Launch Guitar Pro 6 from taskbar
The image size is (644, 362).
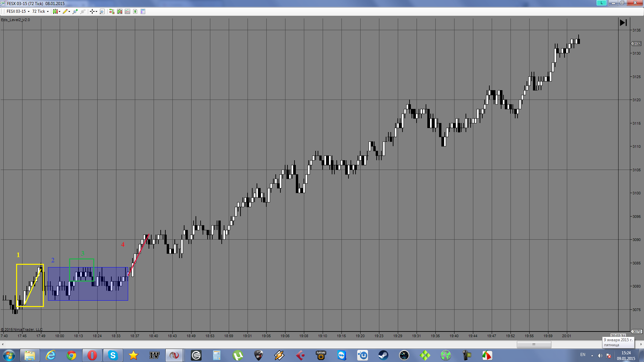258,355
